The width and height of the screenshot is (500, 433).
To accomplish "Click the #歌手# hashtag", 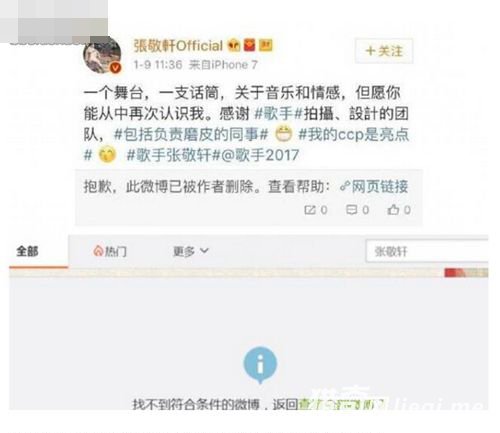I will tap(278, 114).
